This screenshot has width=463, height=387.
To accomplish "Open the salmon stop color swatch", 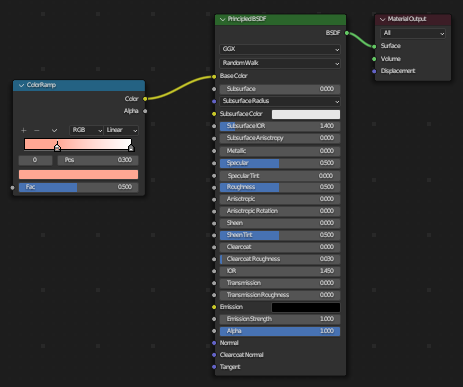I will pos(78,174).
